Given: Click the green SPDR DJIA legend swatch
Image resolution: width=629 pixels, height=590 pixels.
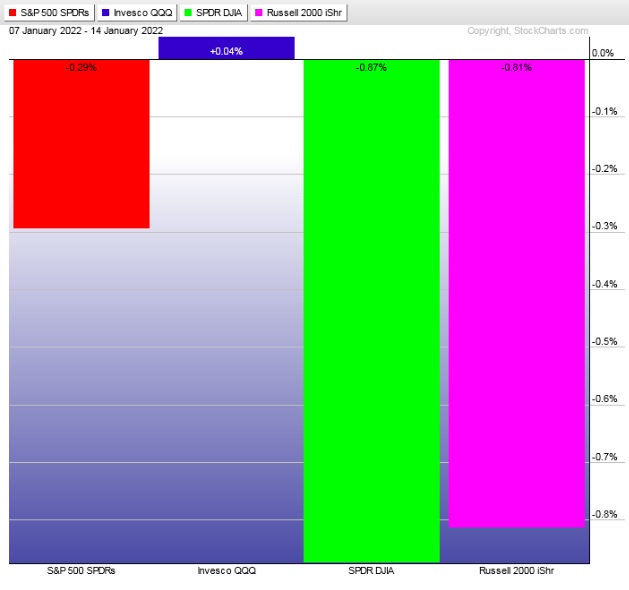Looking at the screenshot, I should pyautogui.click(x=188, y=12).
